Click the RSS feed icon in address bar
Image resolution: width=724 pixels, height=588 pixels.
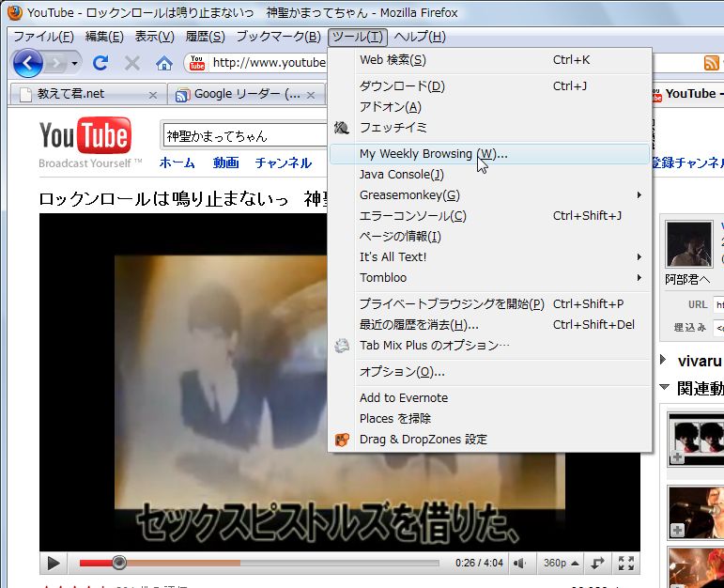pyautogui.click(x=711, y=63)
